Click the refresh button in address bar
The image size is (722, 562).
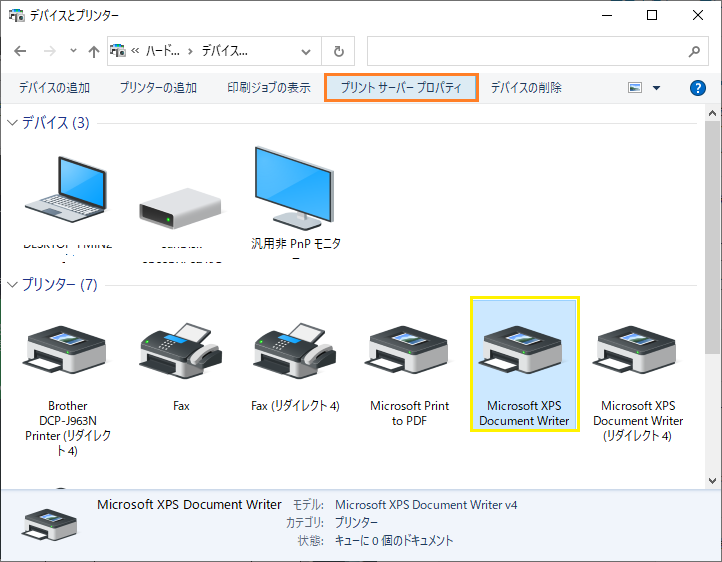pyautogui.click(x=338, y=51)
